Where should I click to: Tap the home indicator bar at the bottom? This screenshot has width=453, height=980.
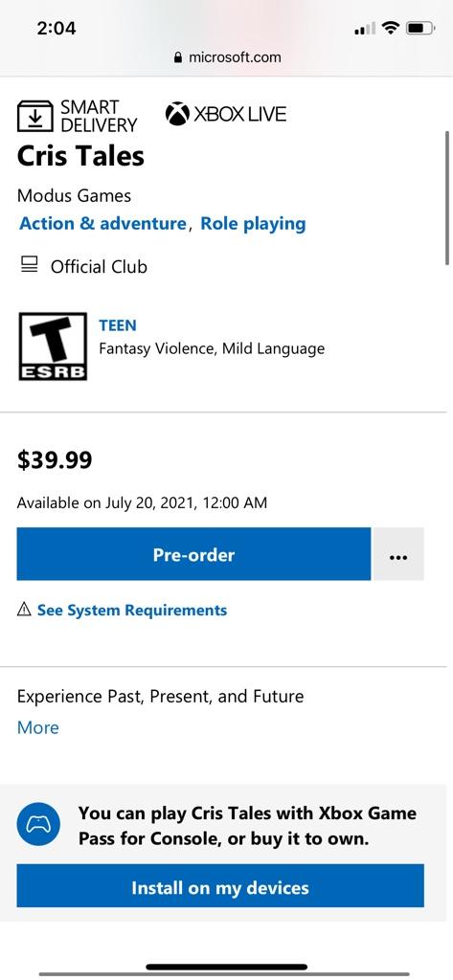point(226,967)
